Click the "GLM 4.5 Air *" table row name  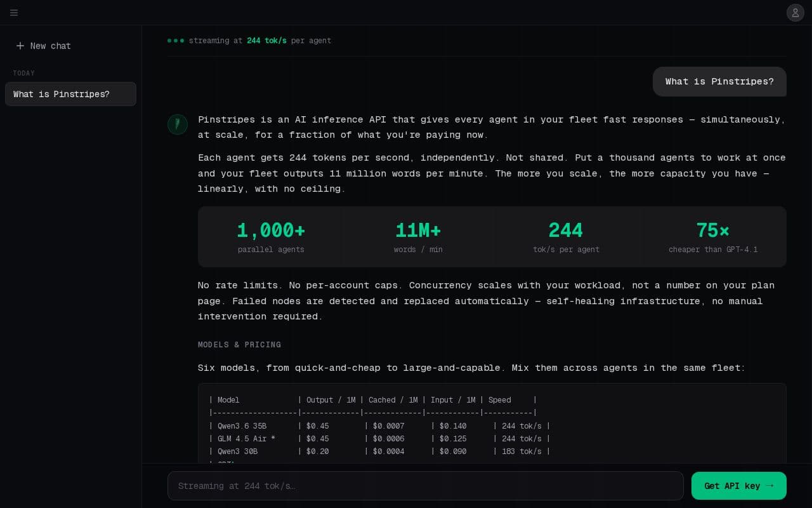[x=246, y=439]
